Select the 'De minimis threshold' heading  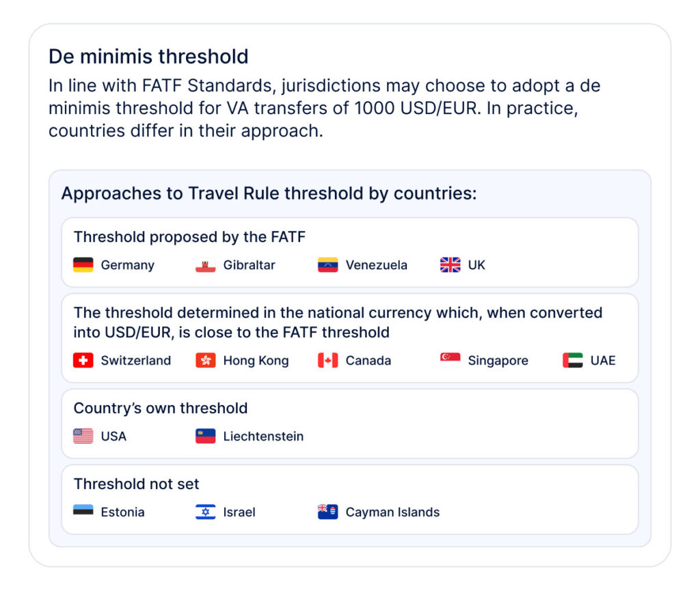click(x=148, y=57)
